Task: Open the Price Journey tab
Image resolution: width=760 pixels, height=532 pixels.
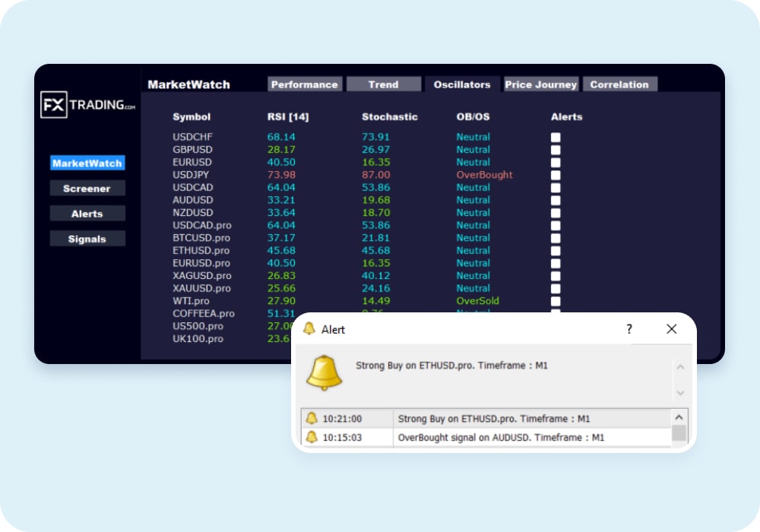Action: pyautogui.click(x=541, y=84)
